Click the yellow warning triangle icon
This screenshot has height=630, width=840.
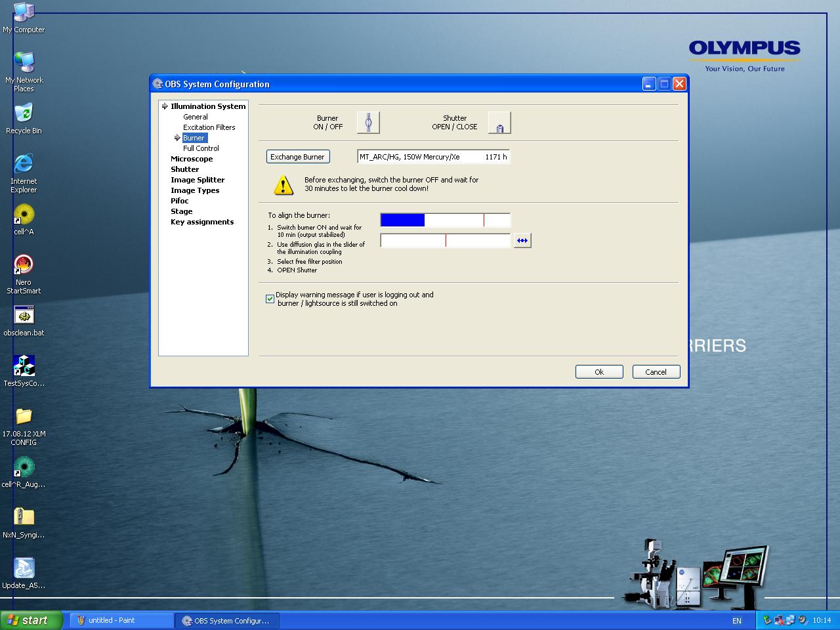pos(282,184)
